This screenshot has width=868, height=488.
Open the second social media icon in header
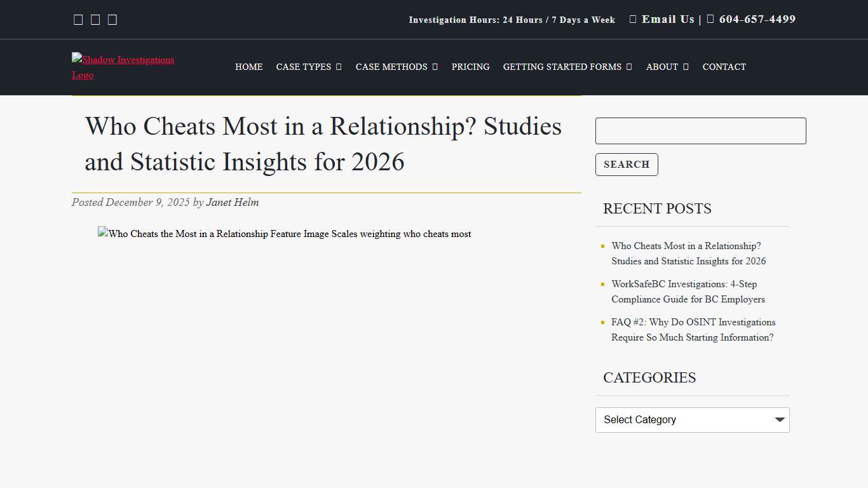pyautogui.click(x=95, y=19)
